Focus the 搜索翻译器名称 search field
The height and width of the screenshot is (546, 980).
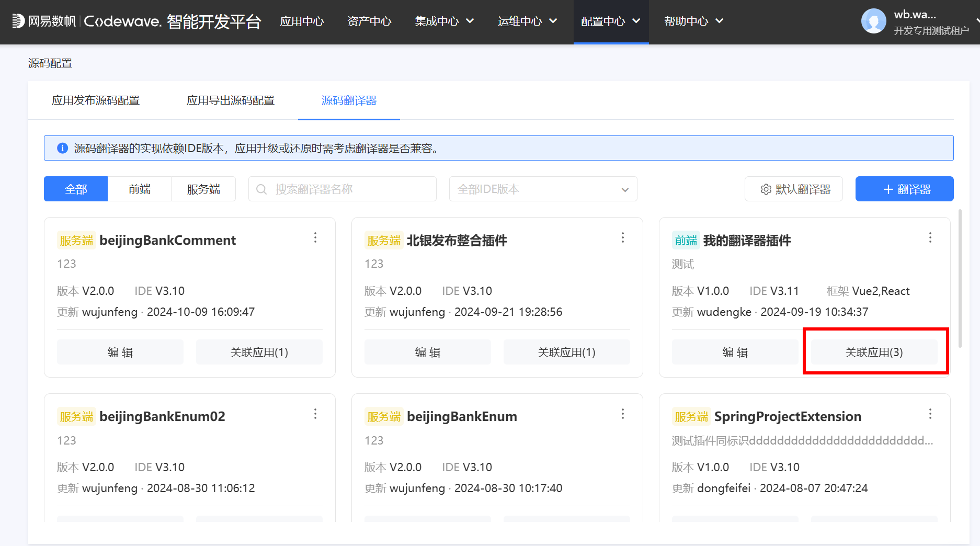(x=343, y=189)
